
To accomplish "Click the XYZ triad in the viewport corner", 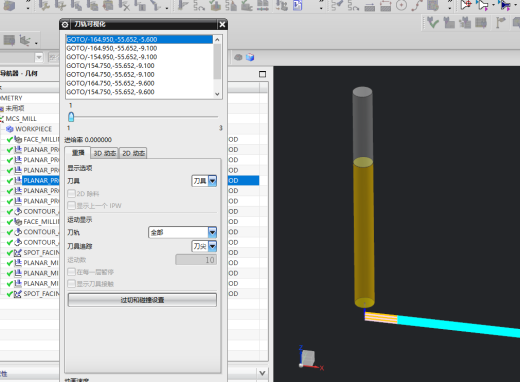I will 311,358.
